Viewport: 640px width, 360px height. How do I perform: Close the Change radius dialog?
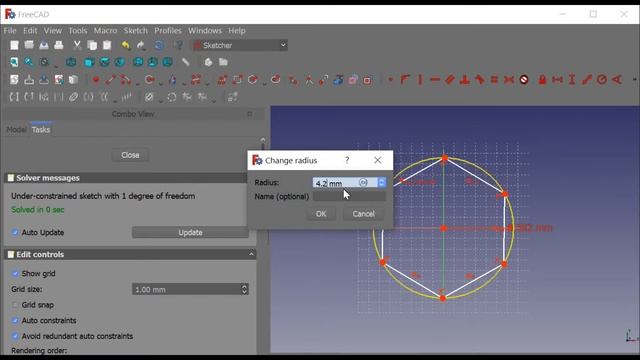tap(378, 160)
